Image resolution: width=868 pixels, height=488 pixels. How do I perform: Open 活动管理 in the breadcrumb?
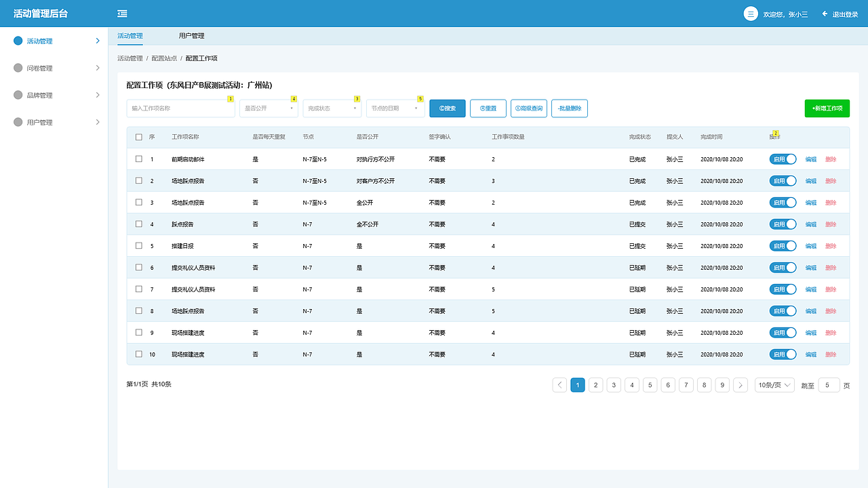[x=130, y=58]
